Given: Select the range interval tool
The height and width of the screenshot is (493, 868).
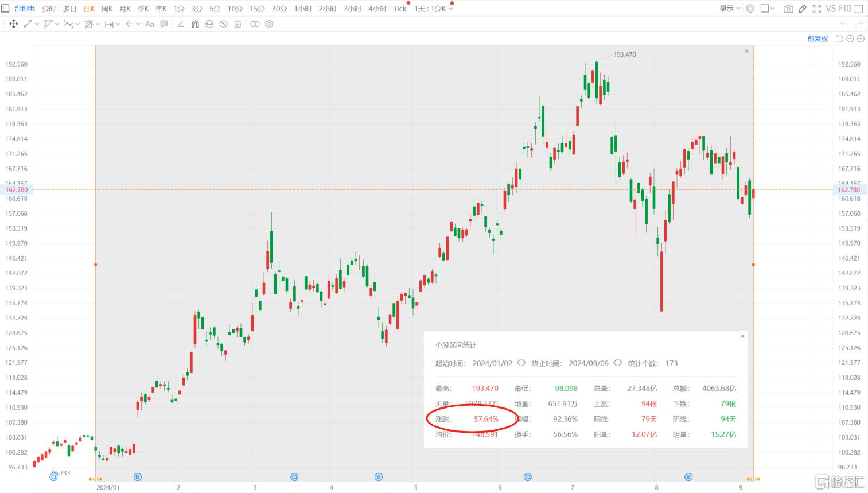Looking at the screenshot, I should pos(109,24).
